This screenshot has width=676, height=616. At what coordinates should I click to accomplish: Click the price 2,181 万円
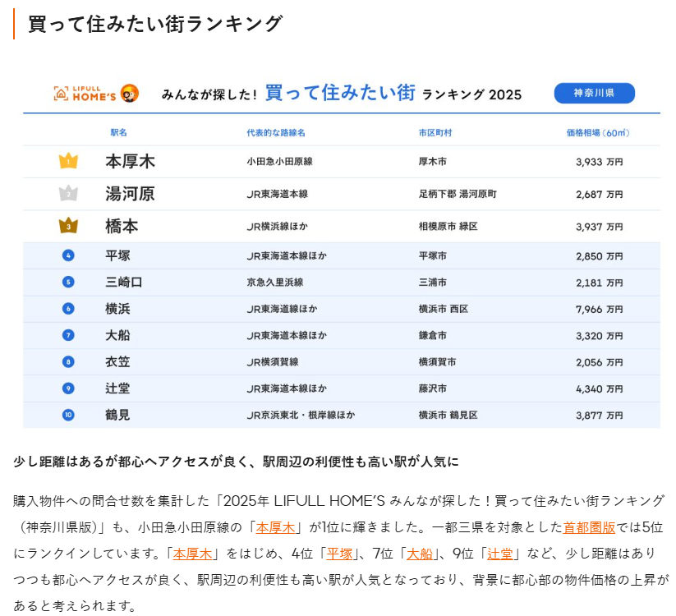pyautogui.click(x=600, y=283)
